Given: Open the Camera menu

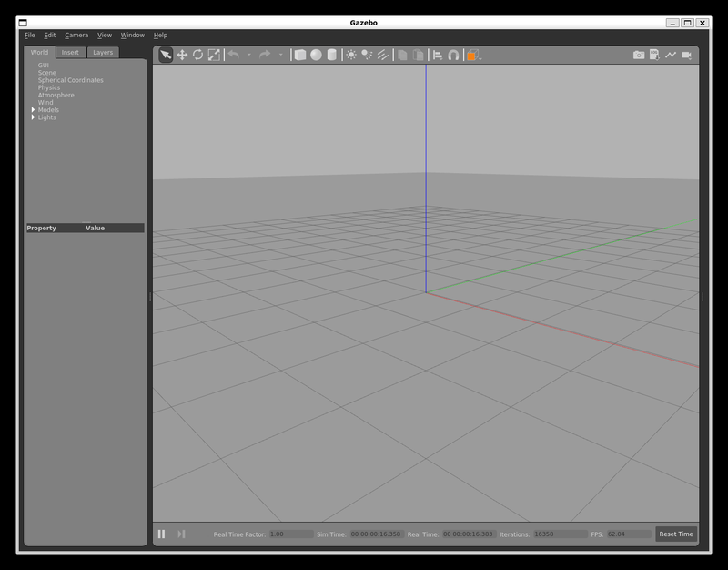Looking at the screenshot, I should point(76,35).
